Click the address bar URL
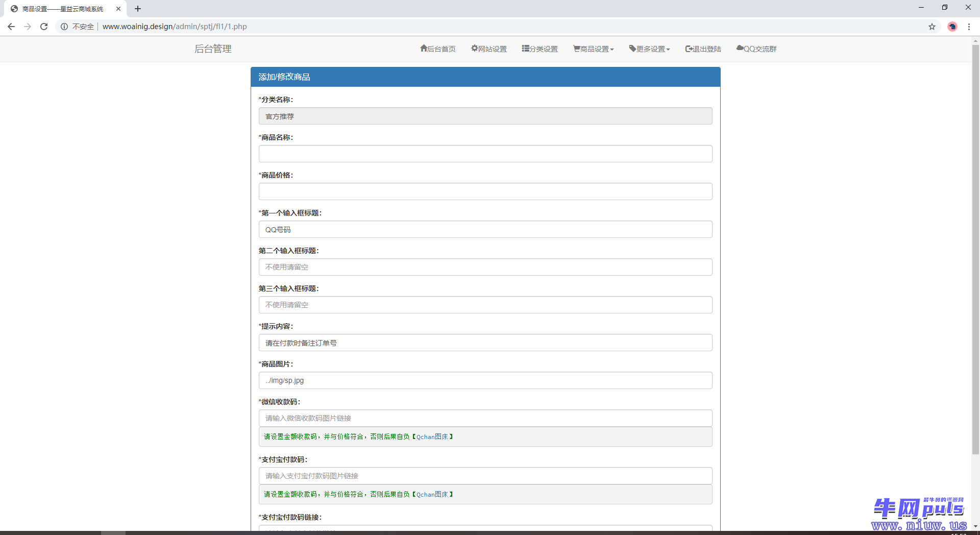 tap(175, 27)
